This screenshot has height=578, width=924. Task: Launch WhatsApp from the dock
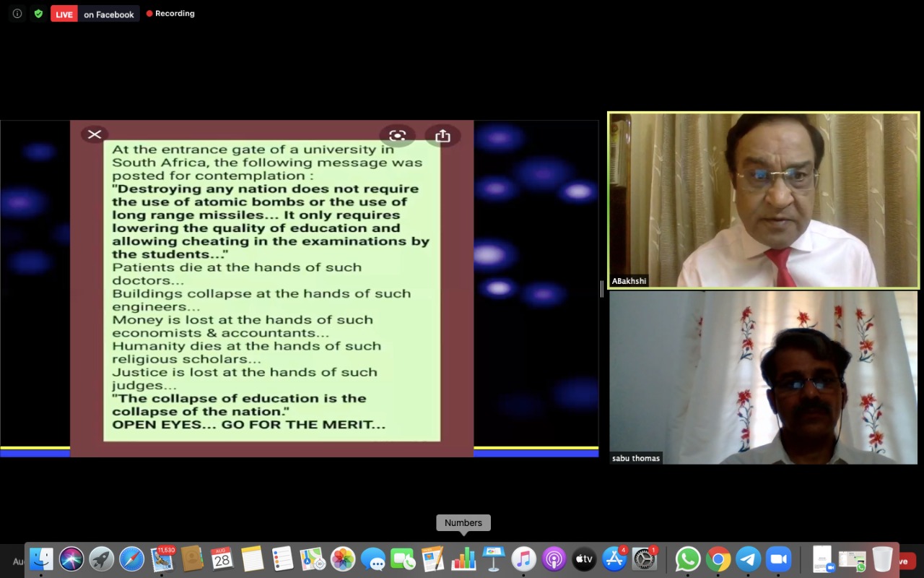click(x=687, y=559)
